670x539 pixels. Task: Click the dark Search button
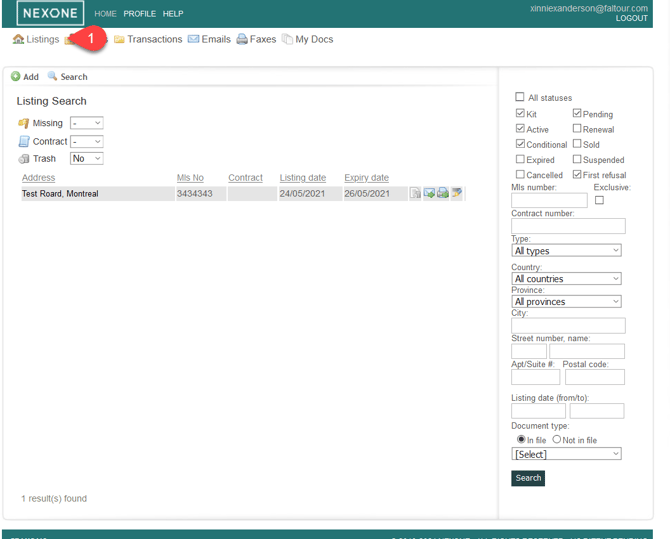point(528,478)
